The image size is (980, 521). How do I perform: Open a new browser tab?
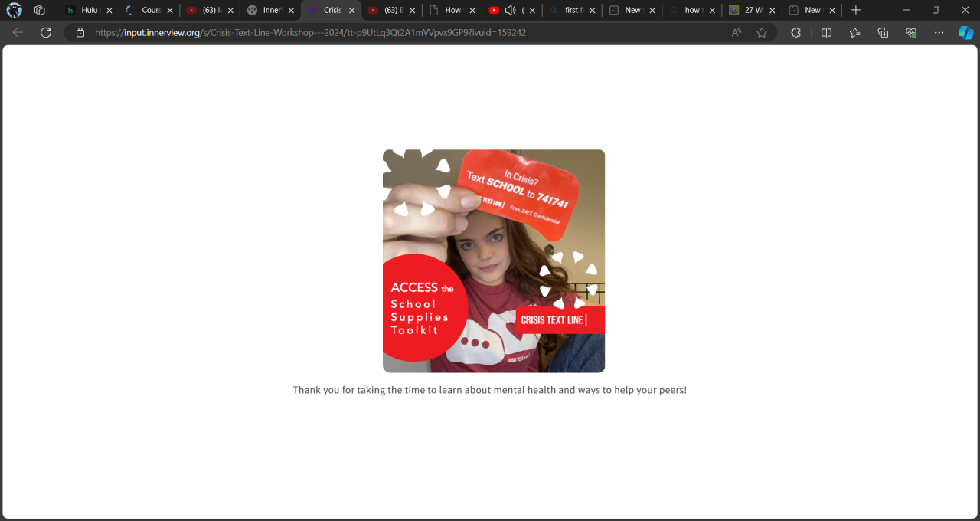pos(856,11)
